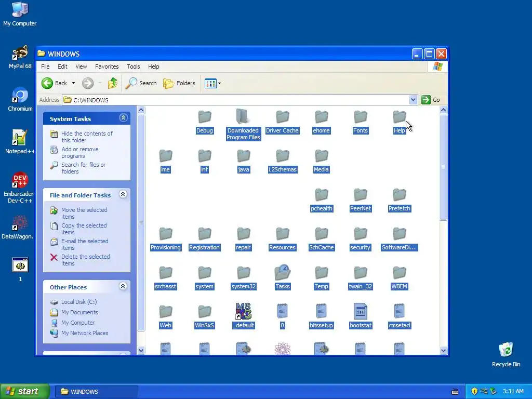This screenshot has height=399, width=532.
Task: Go back with the Back button
Action: (x=54, y=83)
